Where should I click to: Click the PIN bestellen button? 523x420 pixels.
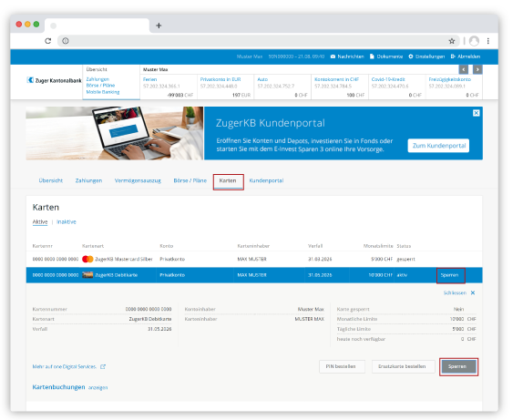[342, 366]
